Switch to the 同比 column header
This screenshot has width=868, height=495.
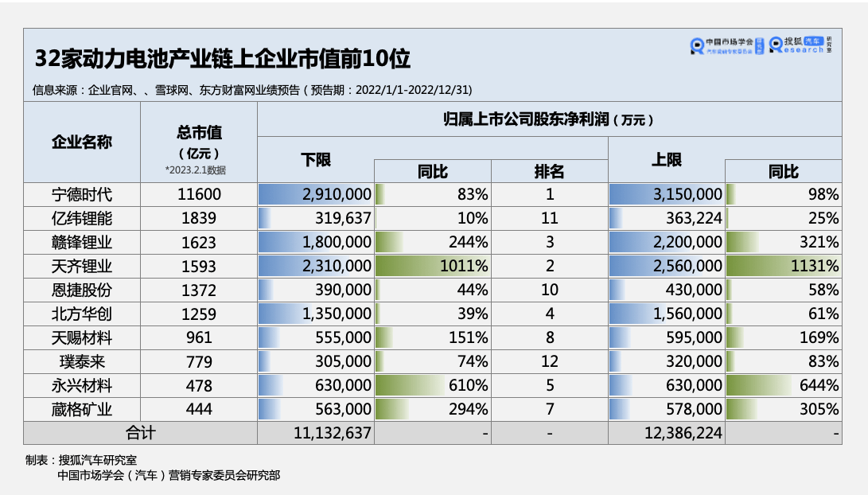click(x=432, y=171)
